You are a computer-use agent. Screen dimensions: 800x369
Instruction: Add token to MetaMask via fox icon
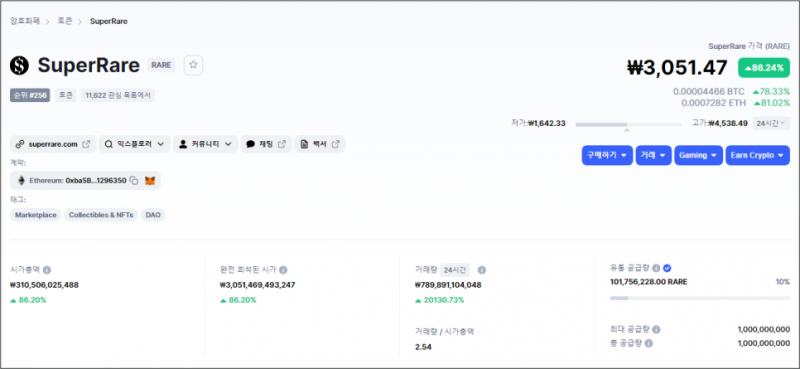pos(150,180)
